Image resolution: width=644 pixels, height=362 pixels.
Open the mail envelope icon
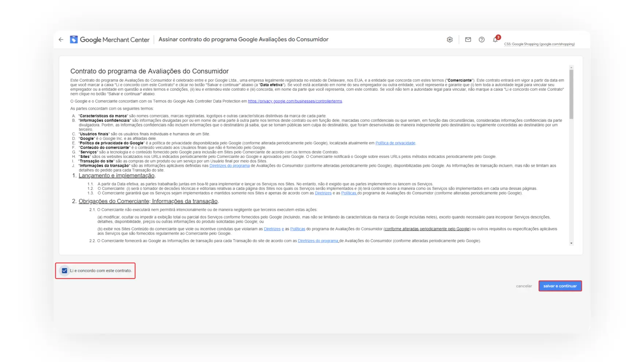pyautogui.click(x=468, y=39)
